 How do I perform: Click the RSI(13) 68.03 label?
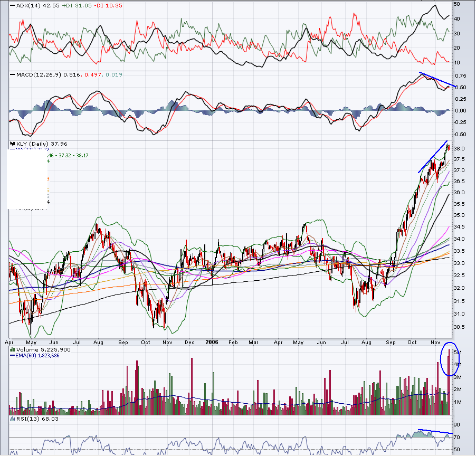coord(37,419)
